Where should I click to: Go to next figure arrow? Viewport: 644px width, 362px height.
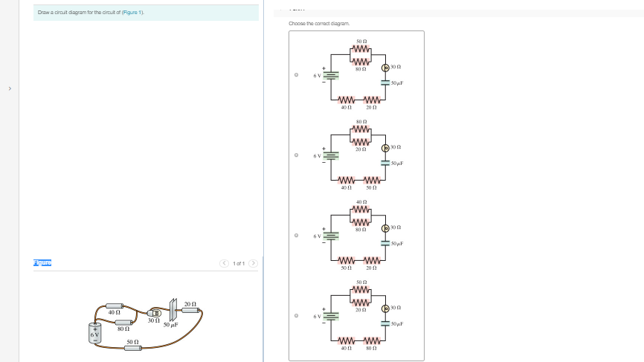pos(253,263)
